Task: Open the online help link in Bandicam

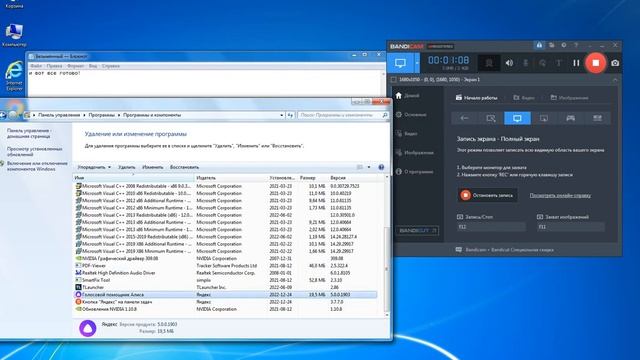Action: pyautogui.click(x=560, y=196)
